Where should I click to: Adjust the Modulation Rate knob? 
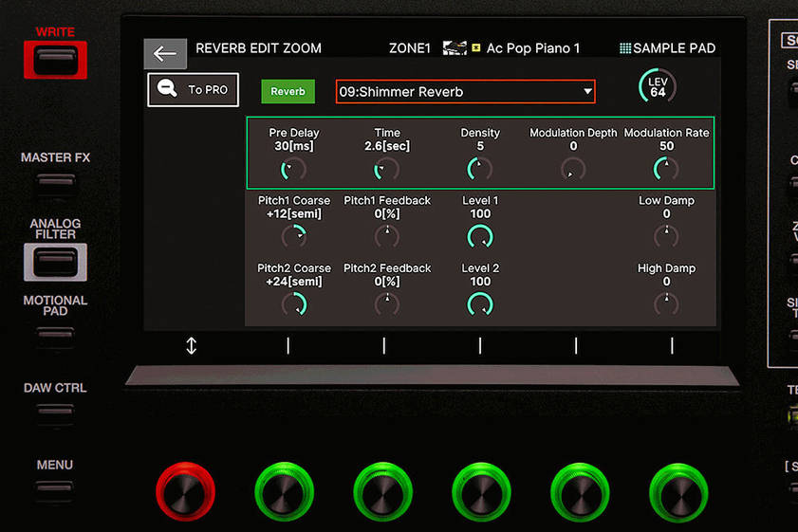[x=666, y=170]
